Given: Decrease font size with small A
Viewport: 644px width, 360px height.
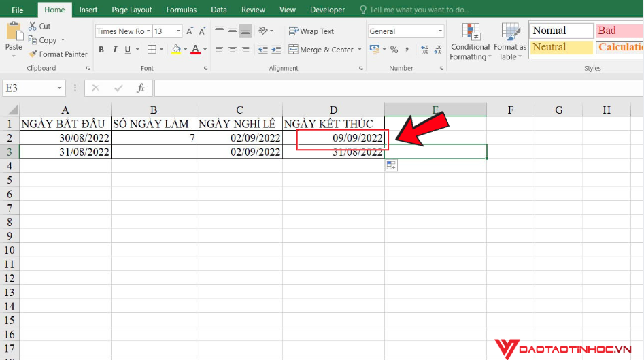Looking at the screenshot, I should (x=202, y=31).
